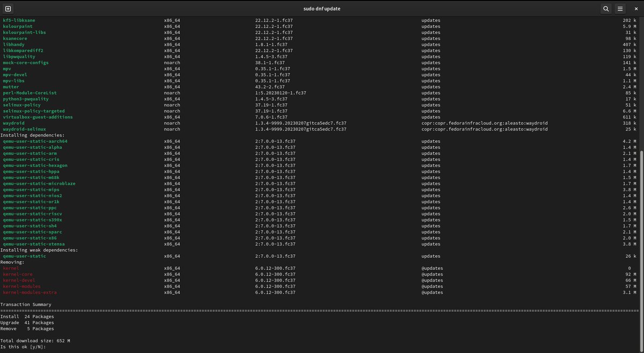The image size is (644, 353).
Task: Click the 'Upgrade 41 Packages' line
Action: click(27, 322)
